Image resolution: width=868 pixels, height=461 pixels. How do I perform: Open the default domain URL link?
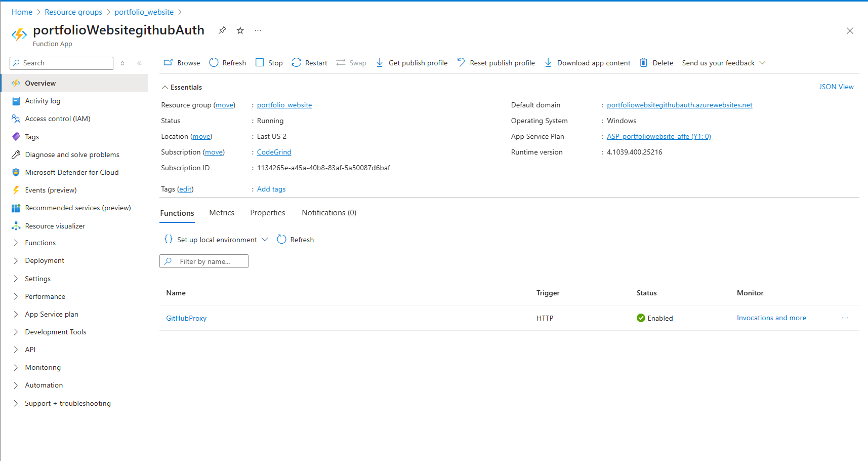coord(680,105)
